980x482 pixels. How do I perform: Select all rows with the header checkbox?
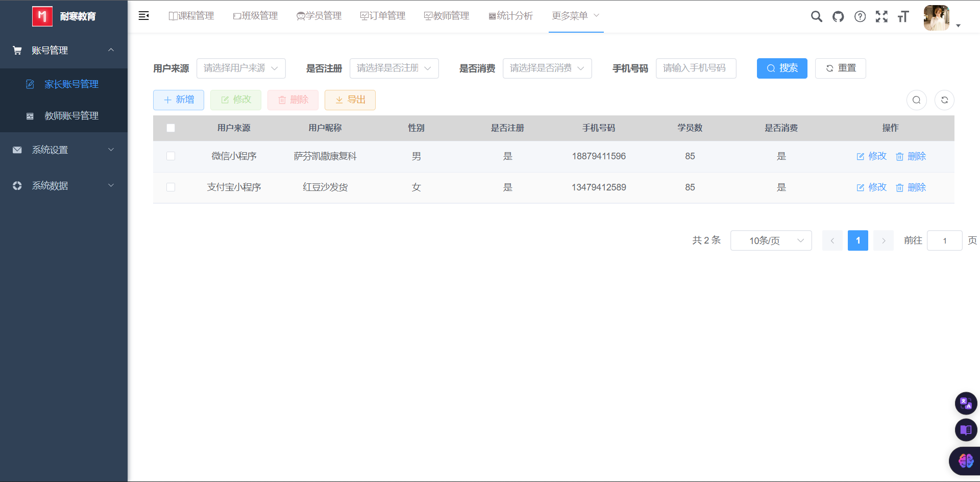pos(171,128)
